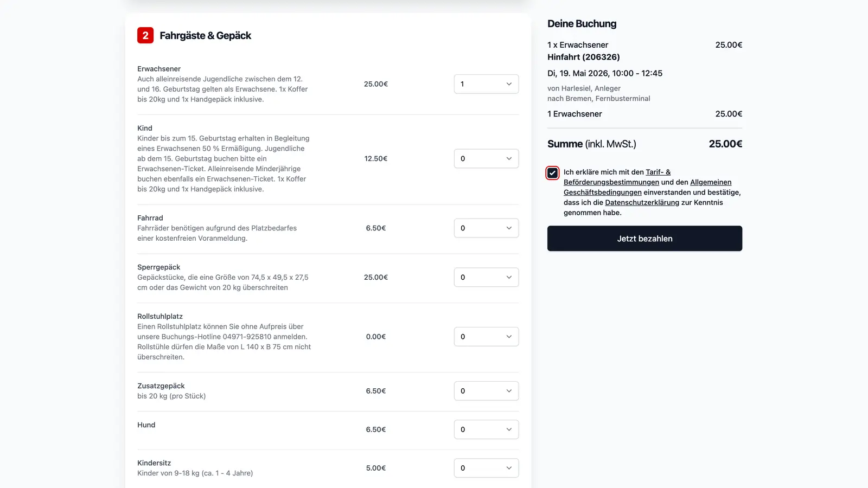Viewport: 868px width, 488px height.
Task: Click the date Di, 19. Mai 2026 line
Action: click(605, 73)
